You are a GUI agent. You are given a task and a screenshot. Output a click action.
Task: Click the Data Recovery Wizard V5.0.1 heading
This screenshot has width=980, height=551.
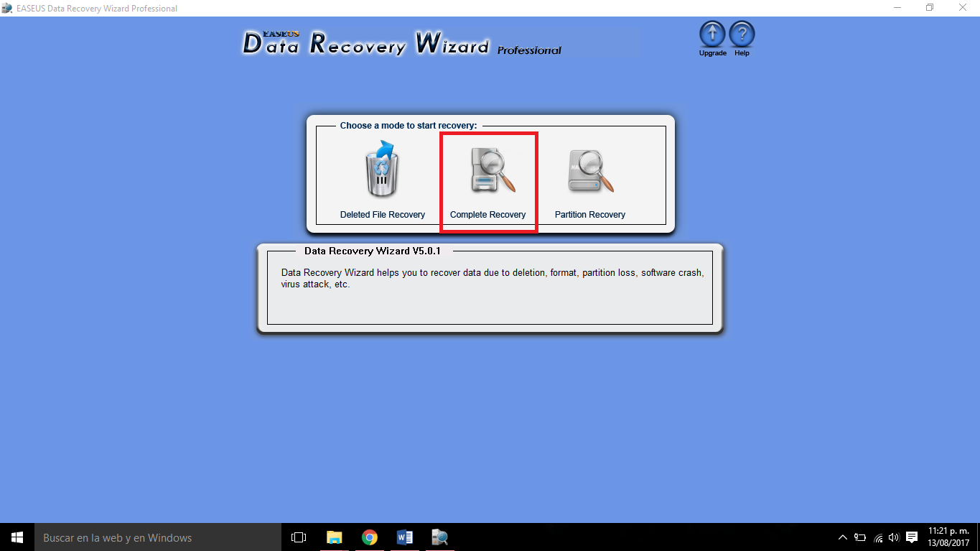tap(373, 251)
